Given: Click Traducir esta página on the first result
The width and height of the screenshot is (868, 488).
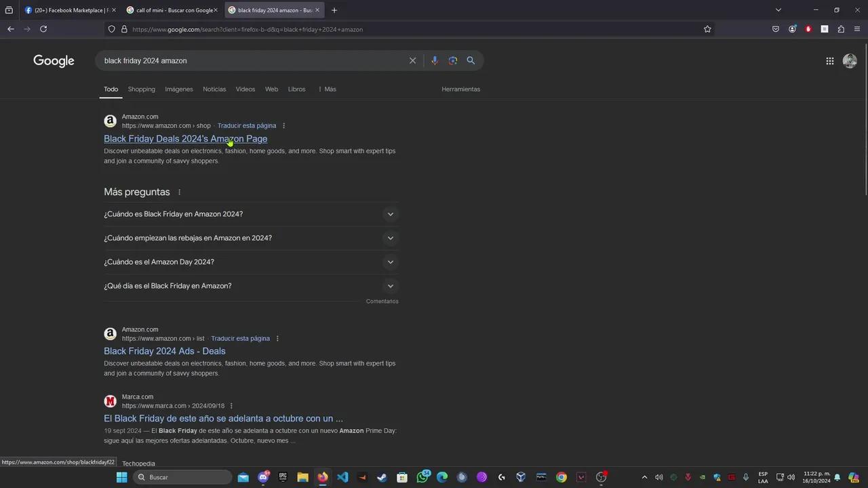Looking at the screenshot, I should click(x=246, y=125).
